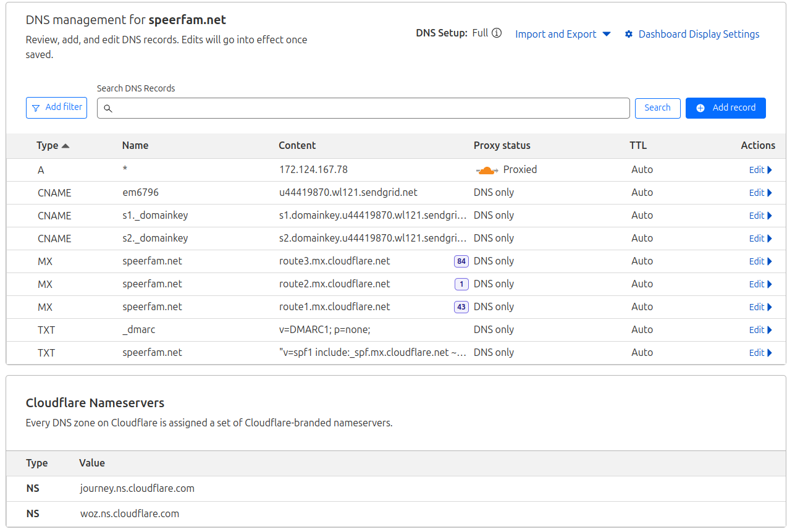The image size is (795, 532).
Task: Open Dashboard Display Settings link
Action: (699, 35)
